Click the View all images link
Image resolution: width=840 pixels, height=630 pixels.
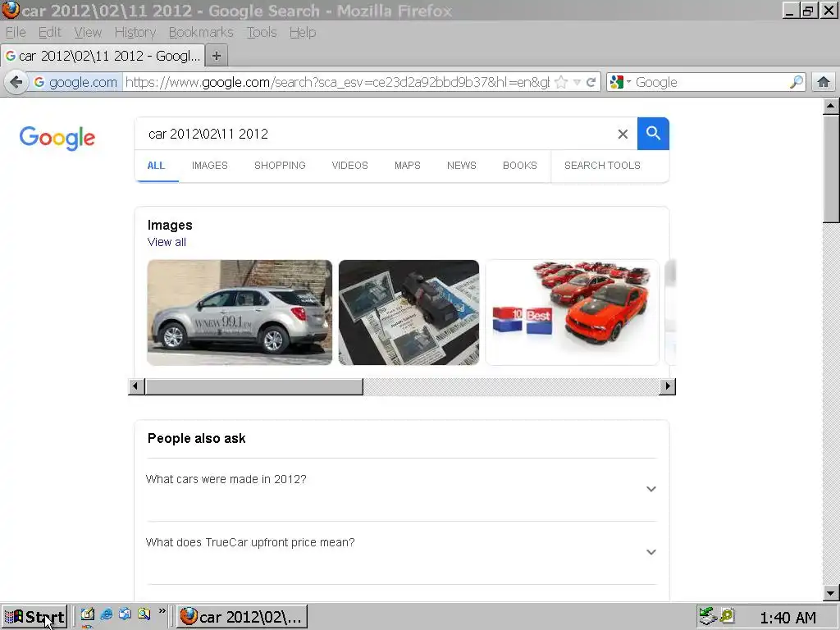pos(167,242)
